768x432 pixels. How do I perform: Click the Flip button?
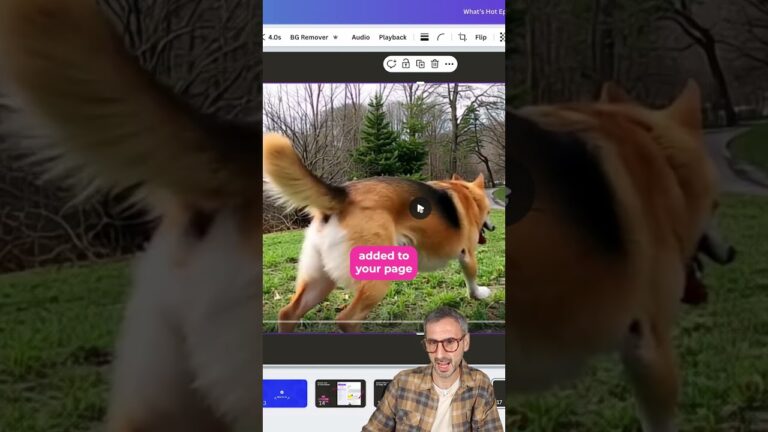pyautogui.click(x=481, y=37)
